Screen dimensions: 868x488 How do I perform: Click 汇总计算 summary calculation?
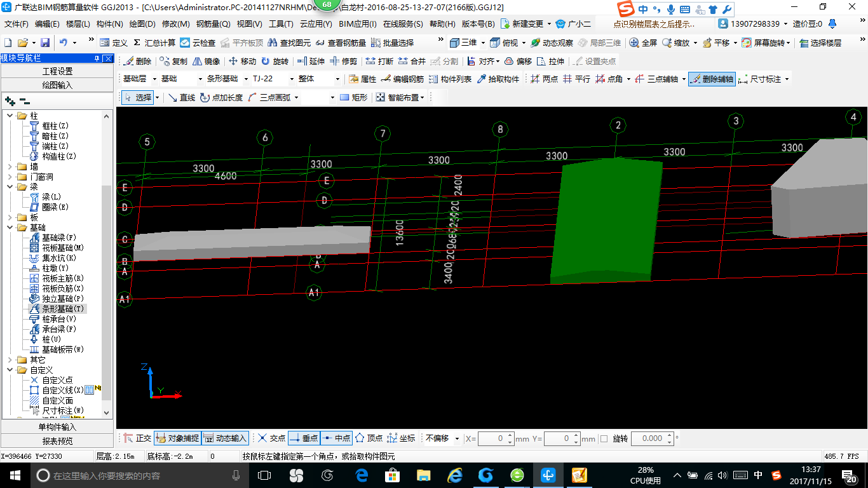(x=154, y=43)
